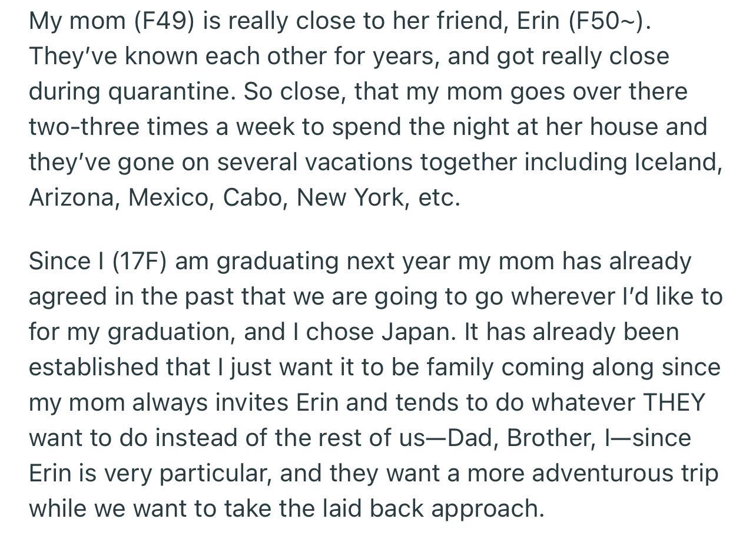Click the word "Mexico" in the vacation list
This screenshot has width=756, height=545.
click(169, 197)
